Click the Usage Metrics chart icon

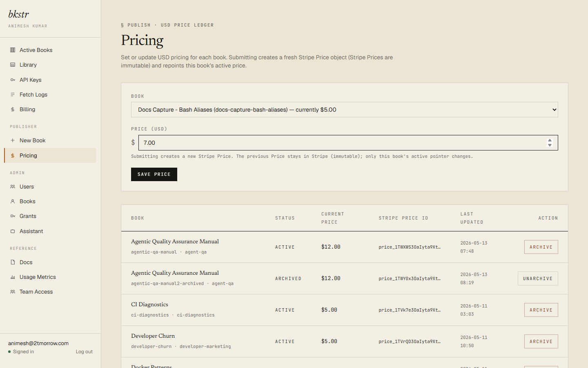coord(13,277)
